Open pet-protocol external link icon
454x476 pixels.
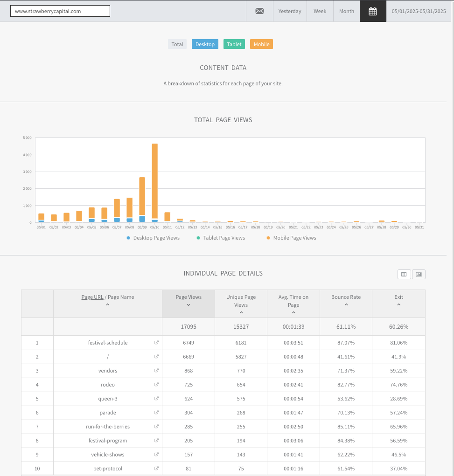tap(156, 468)
